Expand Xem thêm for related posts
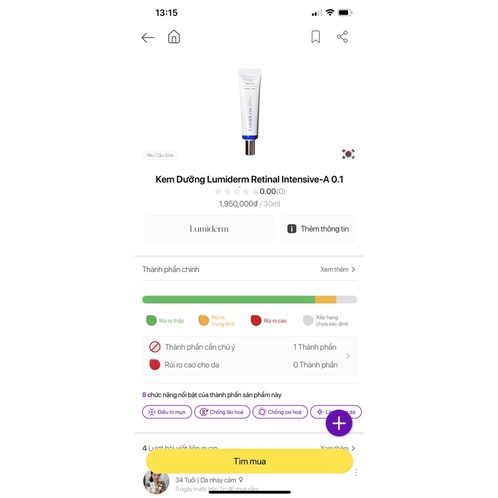Image resolution: width=498 pixels, height=498 pixels. point(337,448)
